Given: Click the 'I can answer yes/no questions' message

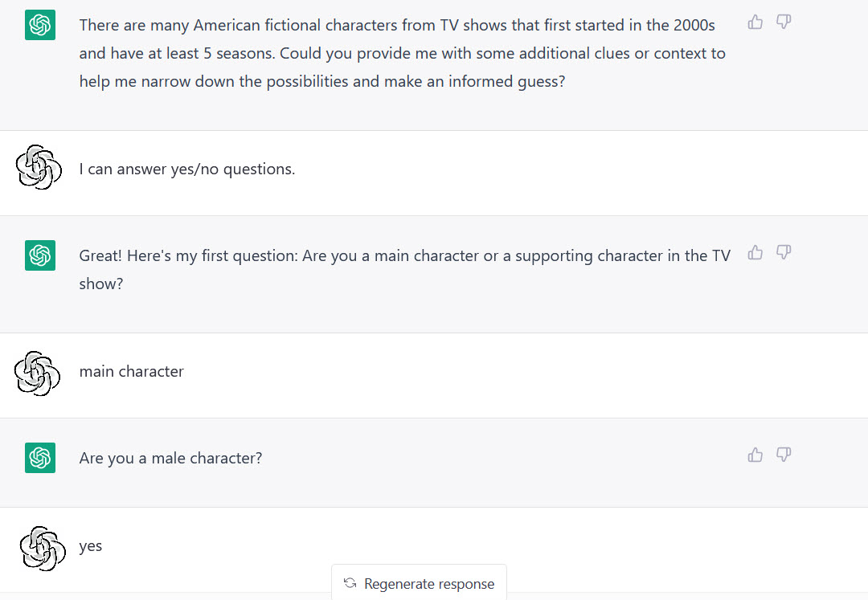Looking at the screenshot, I should [x=186, y=169].
